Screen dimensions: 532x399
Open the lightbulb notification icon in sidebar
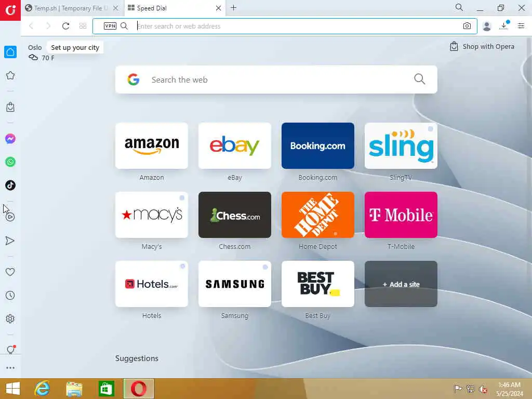[10, 349]
